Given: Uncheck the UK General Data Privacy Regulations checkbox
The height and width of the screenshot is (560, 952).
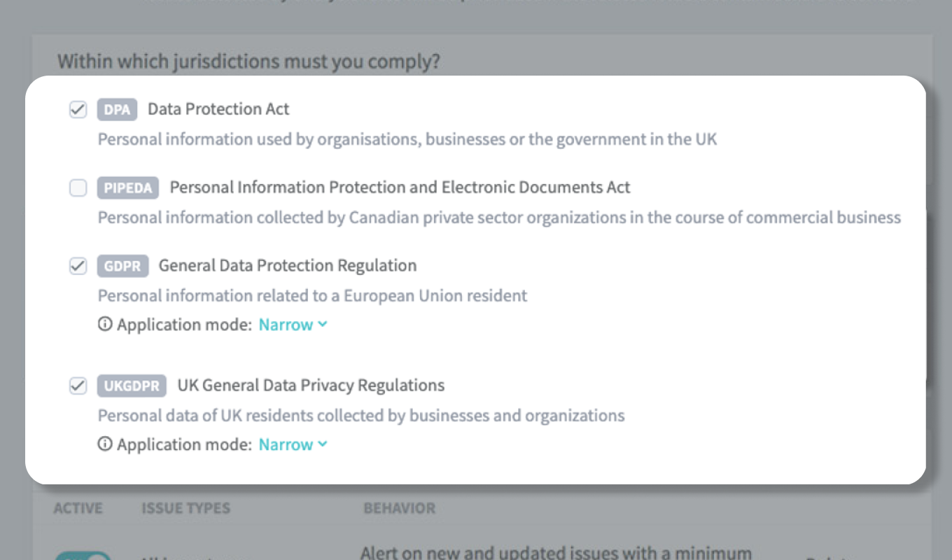Looking at the screenshot, I should 78,386.
